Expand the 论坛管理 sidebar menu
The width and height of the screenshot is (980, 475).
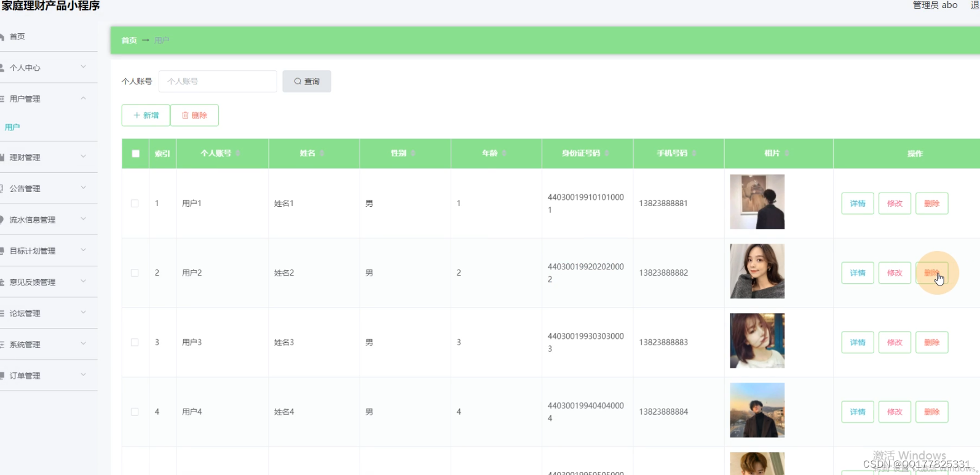click(48, 313)
